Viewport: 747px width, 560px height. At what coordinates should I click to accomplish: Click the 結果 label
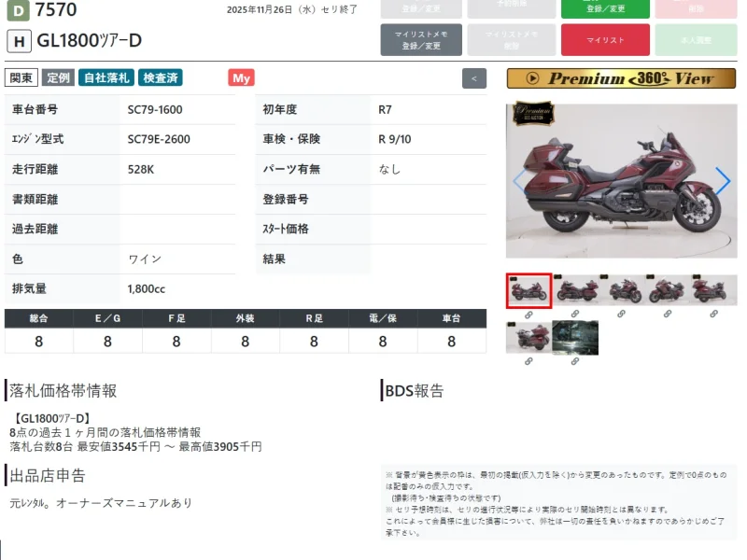pos(275,259)
